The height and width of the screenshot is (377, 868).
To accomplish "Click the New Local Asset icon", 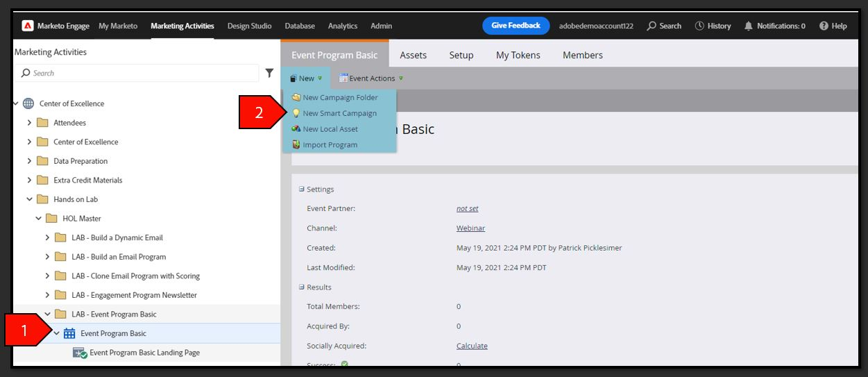I will (x=296, y=129).
